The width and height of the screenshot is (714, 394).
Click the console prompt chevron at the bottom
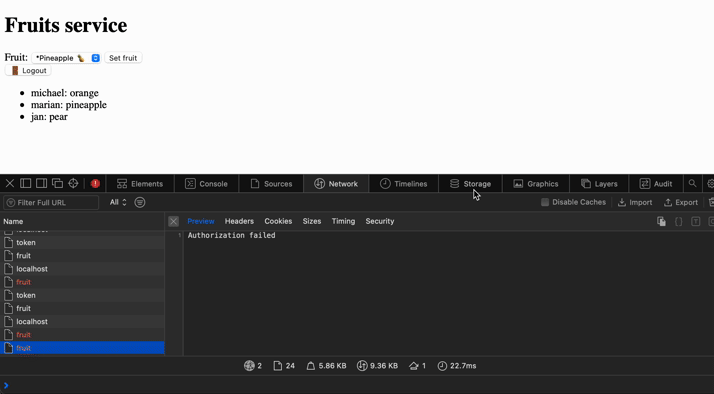[6, 385]
